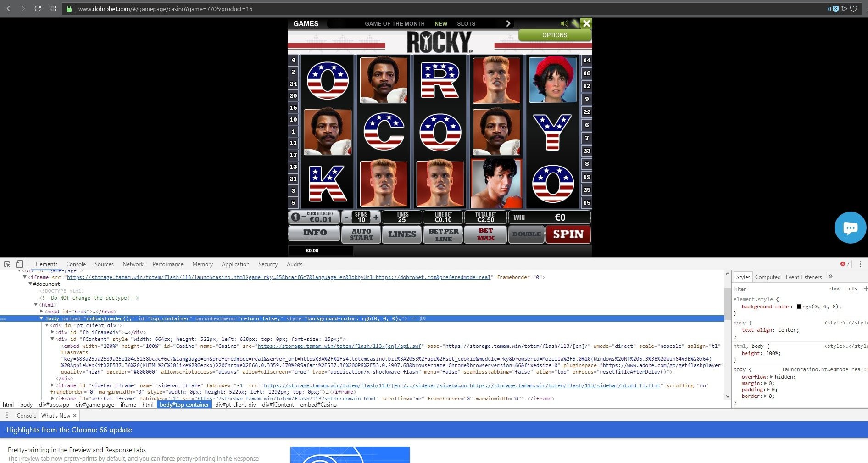
Task: Toggle .cls element classes panel
Action: pyautogui.click(x=852, y=289)
